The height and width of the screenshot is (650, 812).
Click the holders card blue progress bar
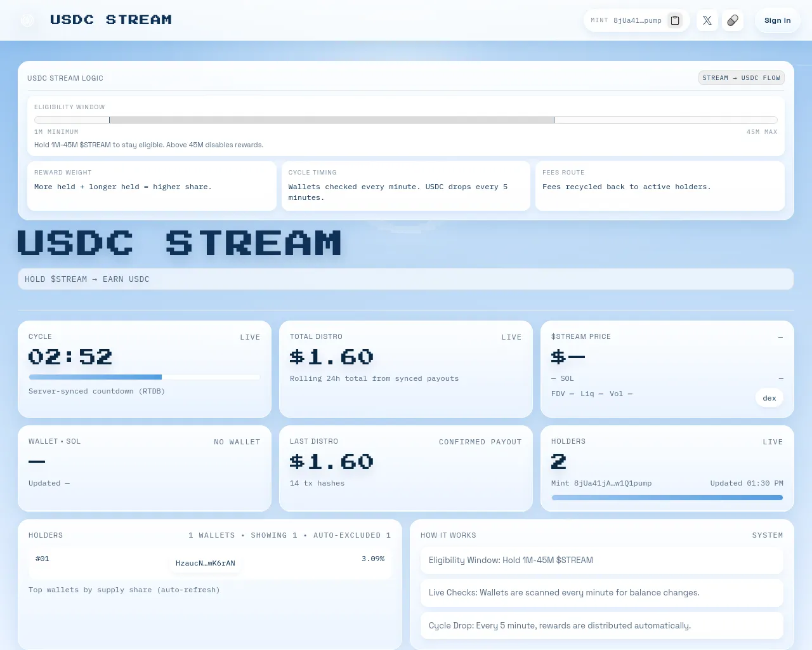pyautogui.click(x=667, y=498)
